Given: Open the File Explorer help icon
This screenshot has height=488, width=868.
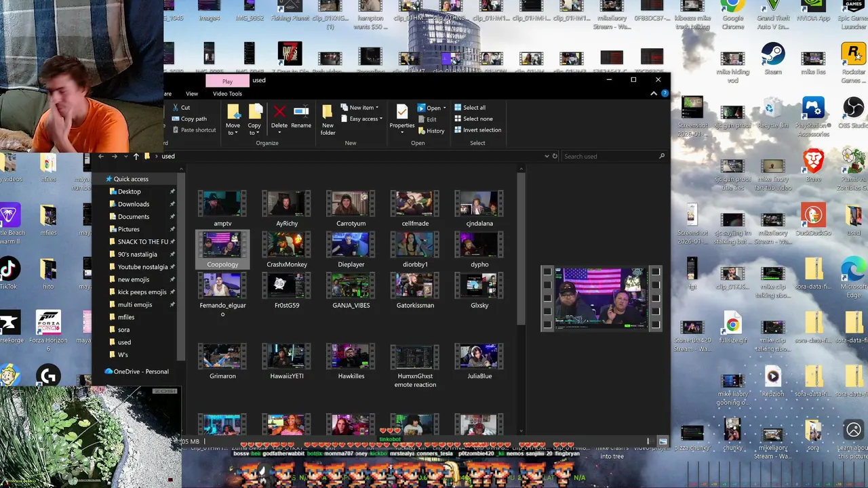Looking at the screenshot, I should coord(665,94).
